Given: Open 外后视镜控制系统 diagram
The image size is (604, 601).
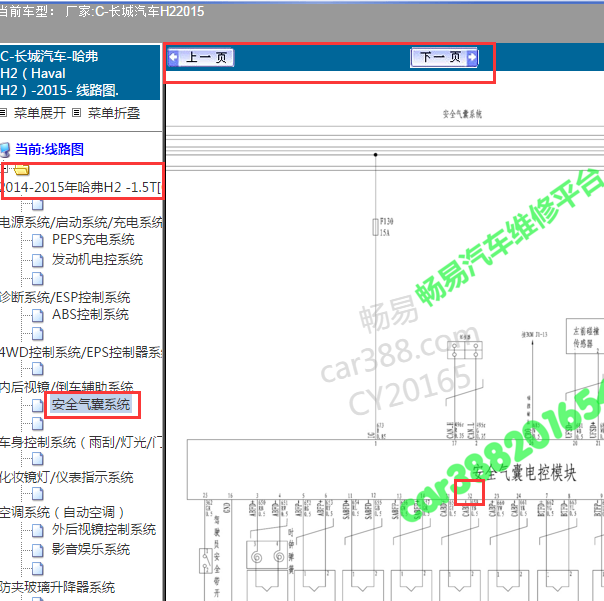Looking at the screenshot, I should pos(104,529).
